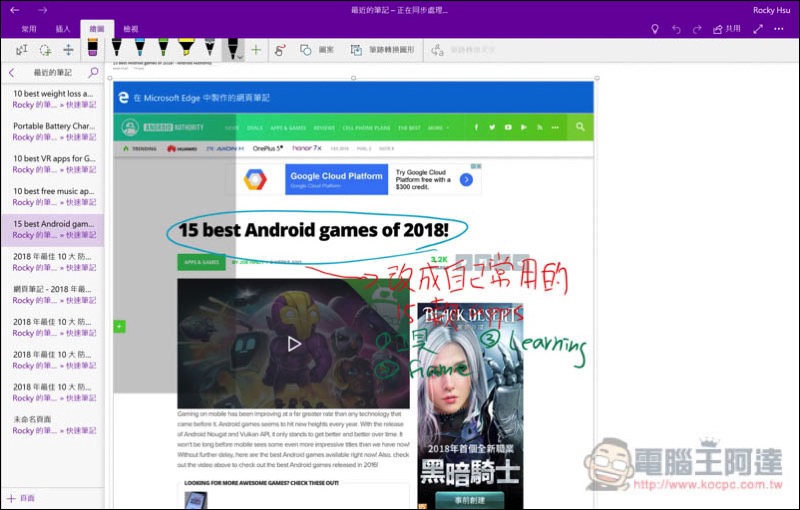The image size is (800, 510).
Task: Select the Lasso Select tool
Action: pyautogui.click(x=45, y=50)
